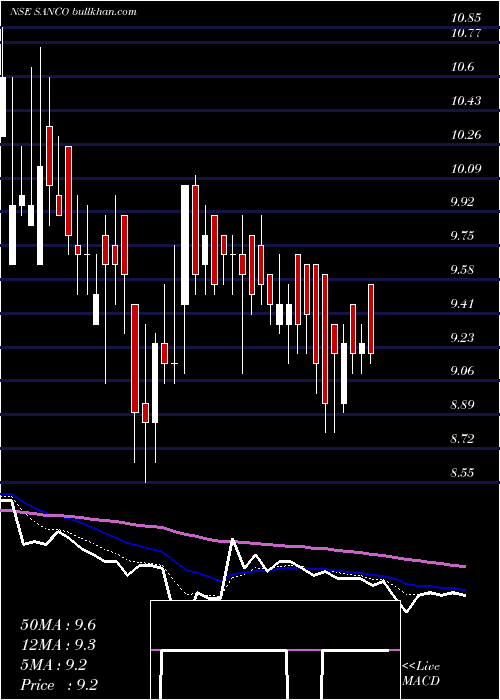Select the 10.77 price axis label
The image size is (500, 700).
[466, 33]
